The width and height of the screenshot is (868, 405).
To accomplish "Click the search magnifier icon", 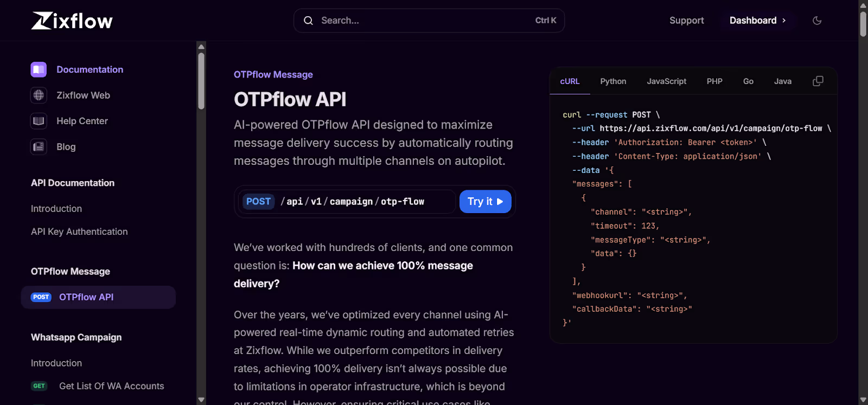I will pyautogui.click(x=308, y=21).
